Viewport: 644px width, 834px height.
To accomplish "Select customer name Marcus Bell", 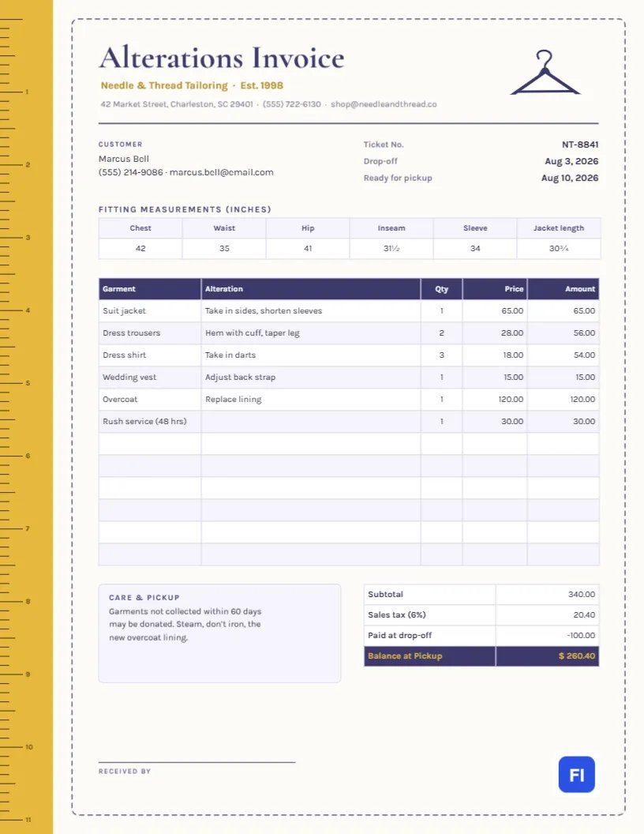I will pyautogui.click(x=124, y=159).
